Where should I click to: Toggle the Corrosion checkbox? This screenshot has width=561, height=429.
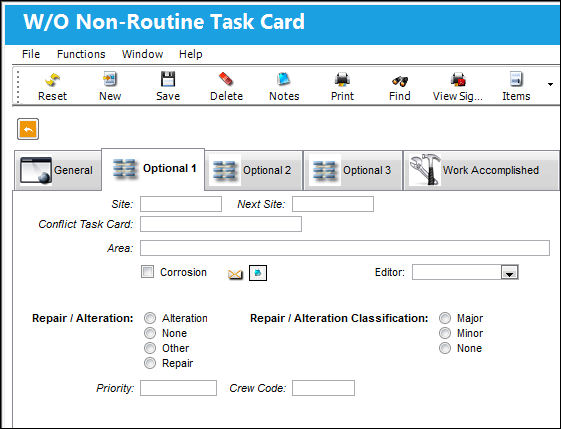pos(147,272)
